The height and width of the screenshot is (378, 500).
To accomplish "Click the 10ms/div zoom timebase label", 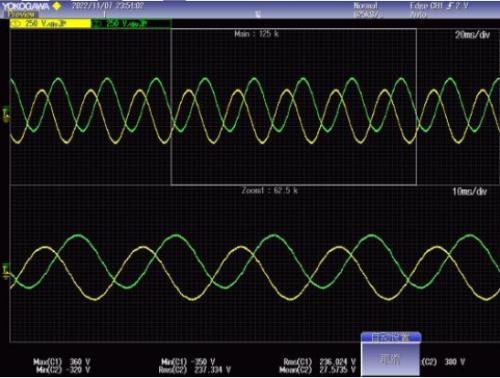I will (469, 192).
